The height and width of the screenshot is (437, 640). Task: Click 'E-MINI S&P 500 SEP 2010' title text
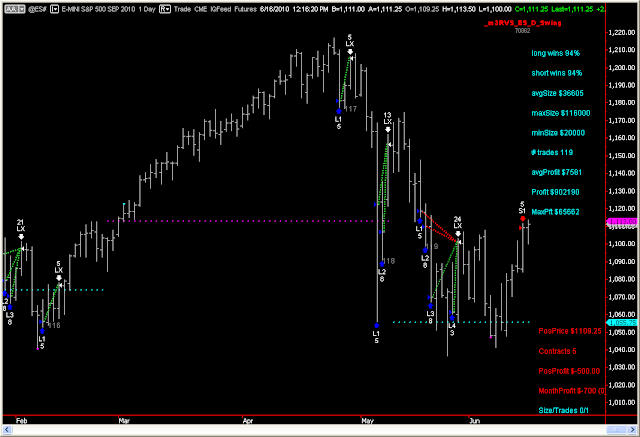pyautogui.click(x=98, y=9)
